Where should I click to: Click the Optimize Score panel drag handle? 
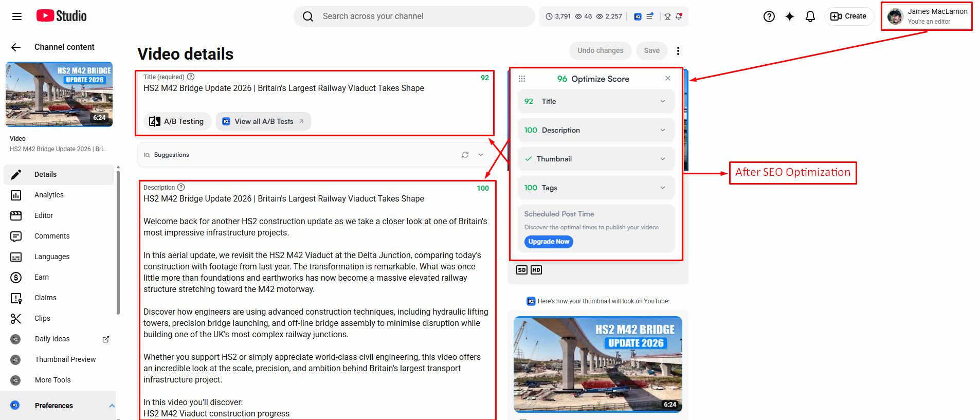click(522, 79)
